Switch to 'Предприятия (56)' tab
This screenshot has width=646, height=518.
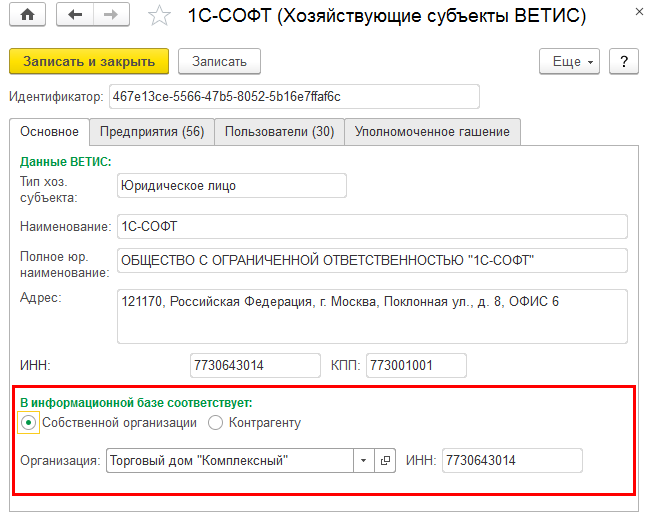click(x=152, y=131)
